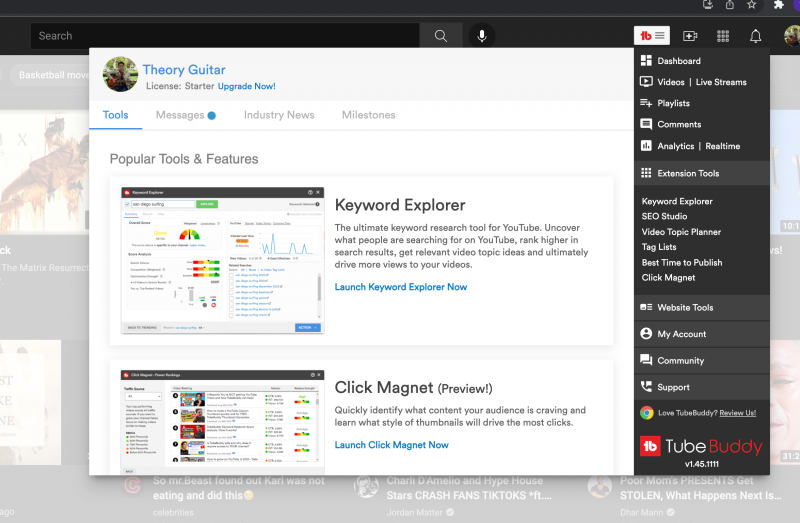Switch to the Messages tab

(180, 115)
